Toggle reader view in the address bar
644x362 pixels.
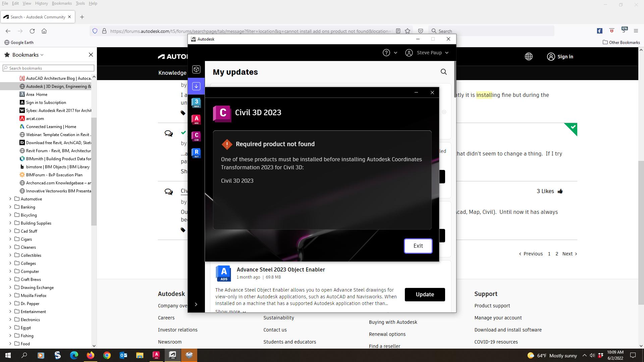398,31
